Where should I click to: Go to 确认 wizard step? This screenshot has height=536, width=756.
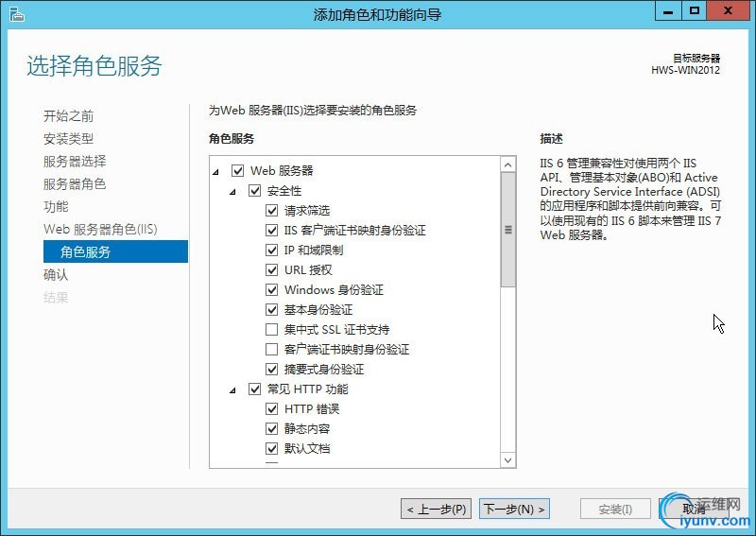(x=56, y=274)
